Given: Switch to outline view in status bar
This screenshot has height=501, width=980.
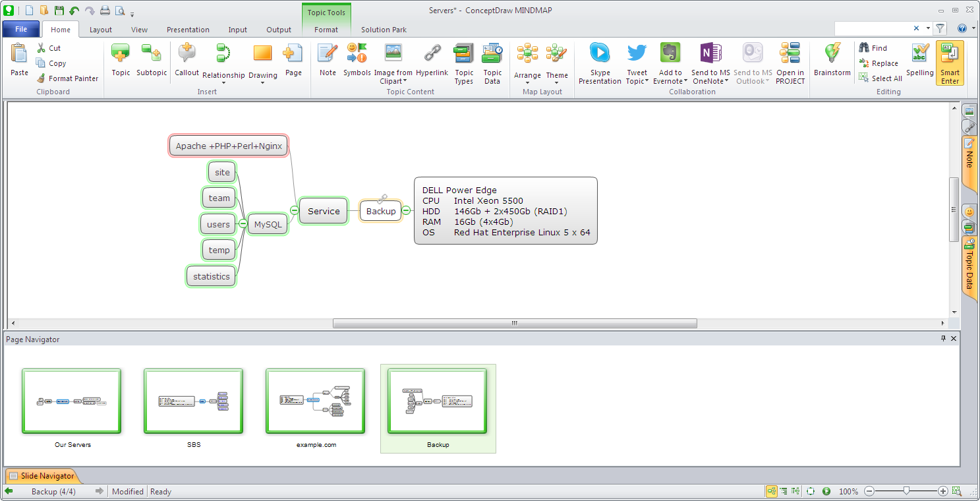Looking at the screenshot, I should click(x=784, y=491).
